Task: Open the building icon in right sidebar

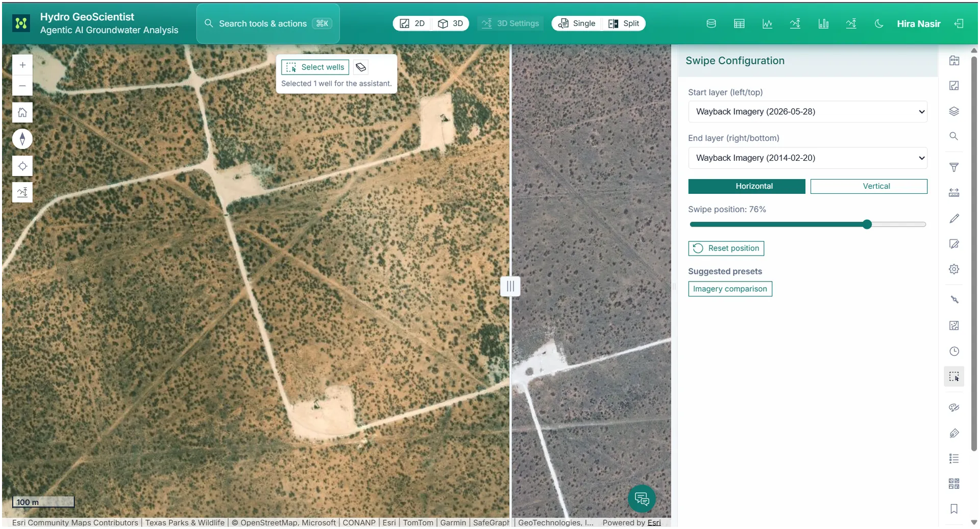Action: (954, 61)
